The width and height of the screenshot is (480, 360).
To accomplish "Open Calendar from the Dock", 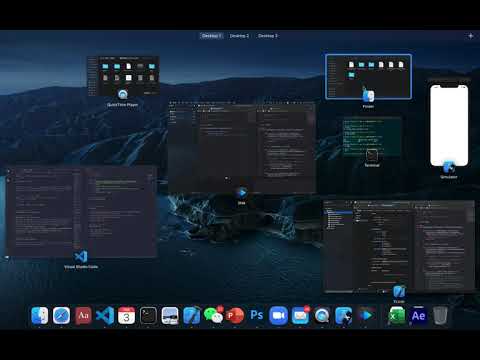I will (x=126, y=315).
